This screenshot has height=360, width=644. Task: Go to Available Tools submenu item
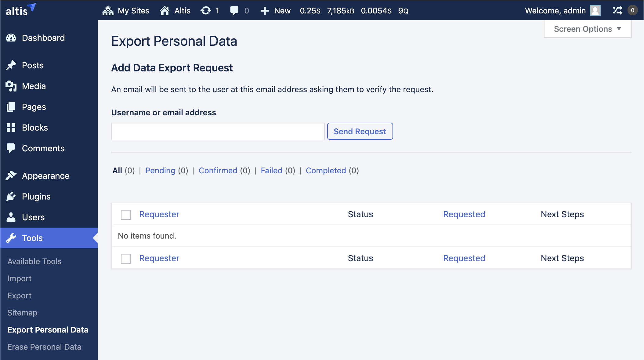click(x=34, y=261)
